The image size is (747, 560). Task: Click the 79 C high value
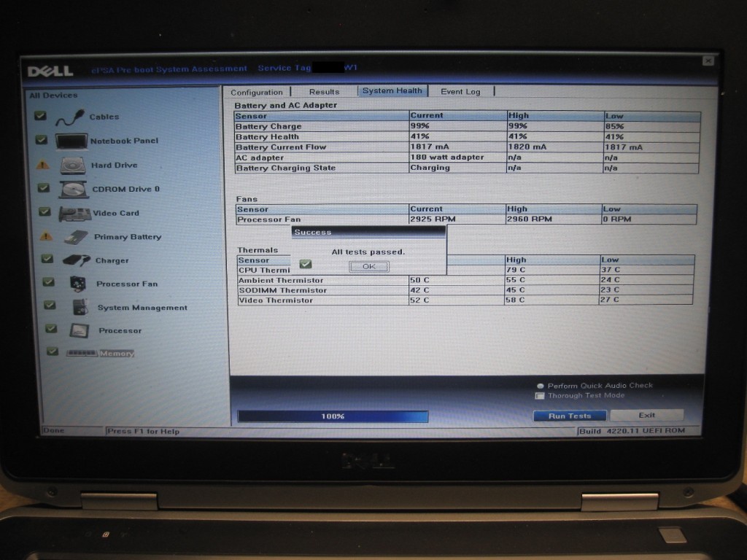516,270
